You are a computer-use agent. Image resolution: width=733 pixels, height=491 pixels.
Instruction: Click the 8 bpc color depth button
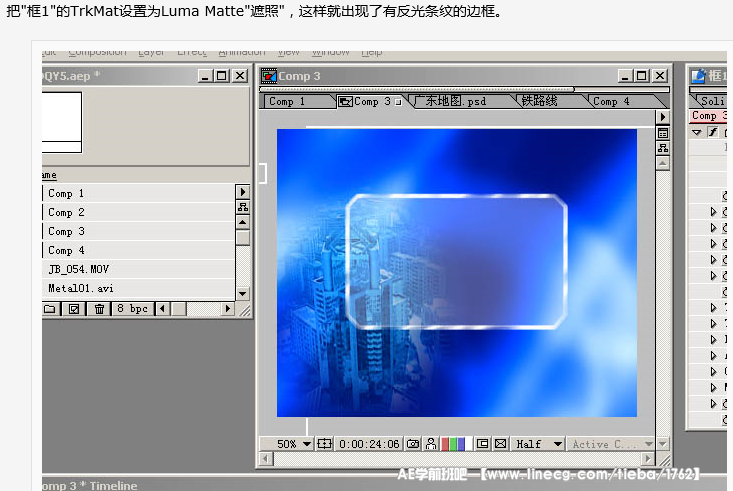pyautogui.click(x=132, y=309)
